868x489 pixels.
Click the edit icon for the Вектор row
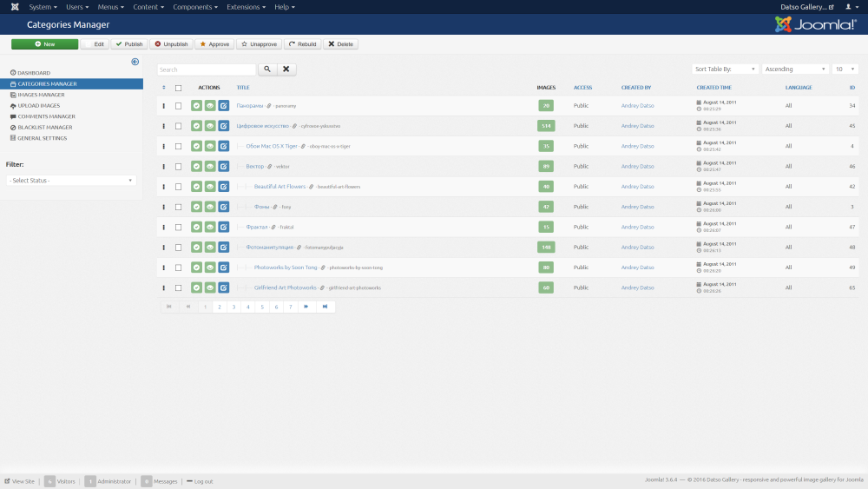pos(224,166)
